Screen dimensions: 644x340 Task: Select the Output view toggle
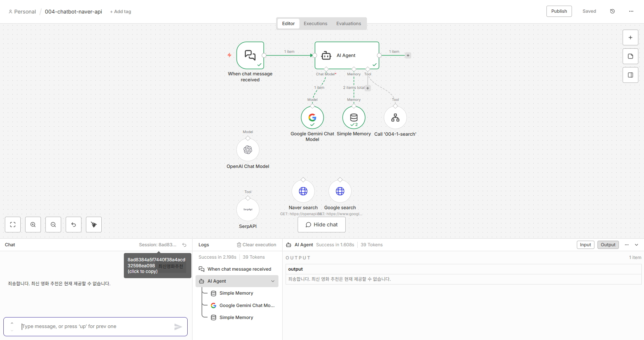pyautogui.click(x=608, y=245)
